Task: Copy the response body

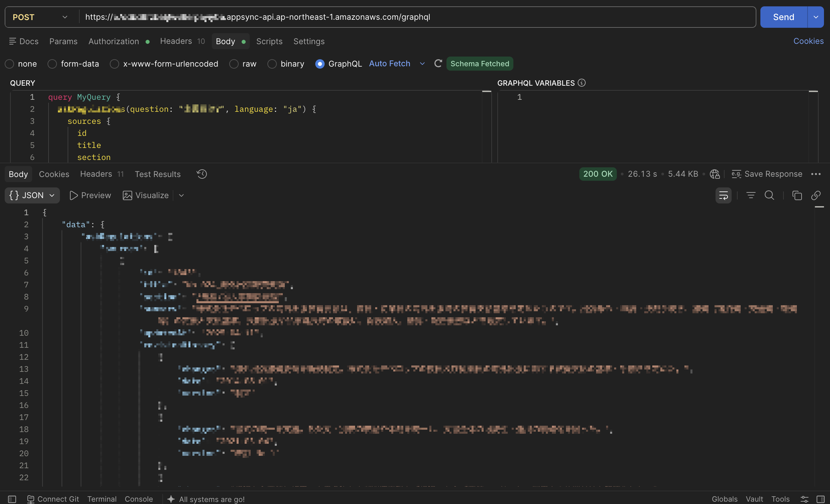Action: point(797,195)
